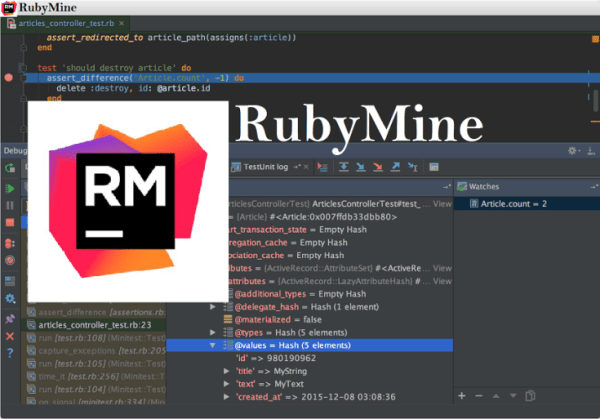Close the TestUnit log tab
This screenshot has width=600, height=419.
(306, 167)
